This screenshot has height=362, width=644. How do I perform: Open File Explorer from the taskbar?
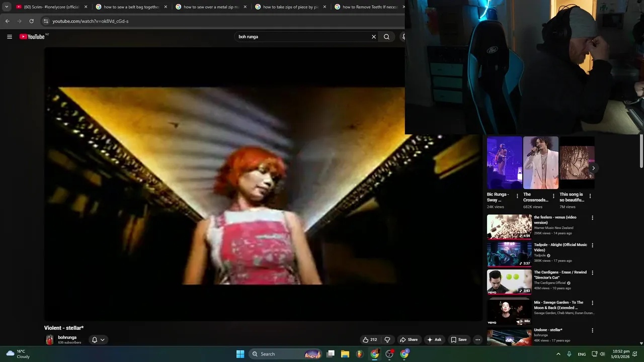(x=345, y=354)
